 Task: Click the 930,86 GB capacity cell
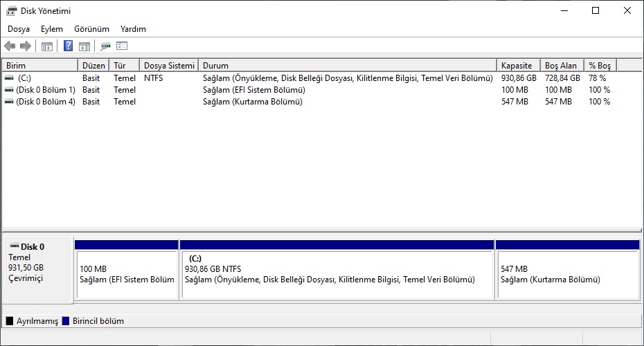click(519, 78)
